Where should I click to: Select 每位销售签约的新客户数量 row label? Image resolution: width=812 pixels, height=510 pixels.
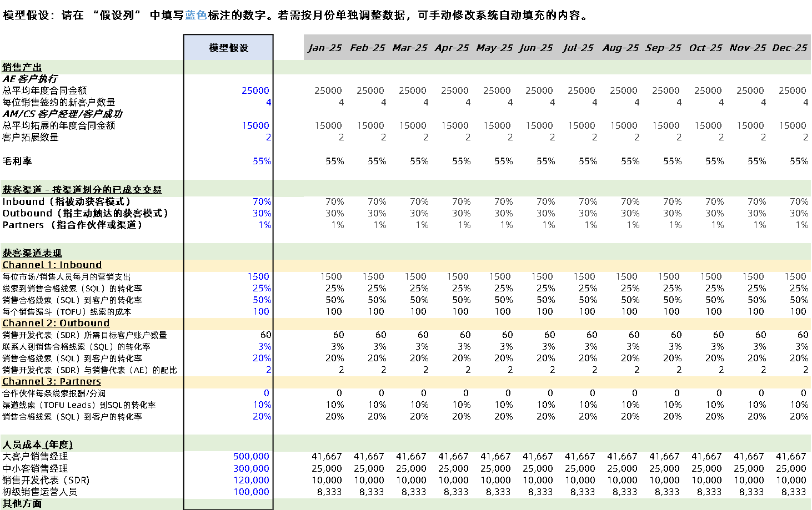(58, 102)
